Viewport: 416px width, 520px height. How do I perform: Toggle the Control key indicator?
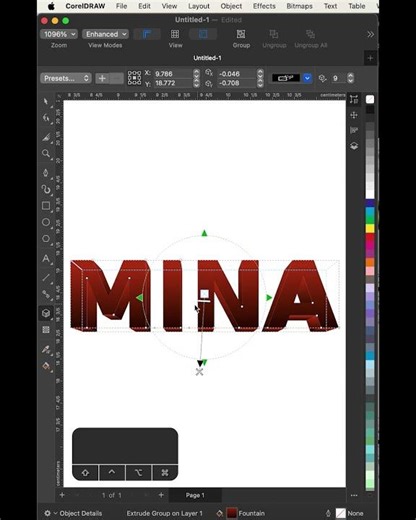(112, 473)
